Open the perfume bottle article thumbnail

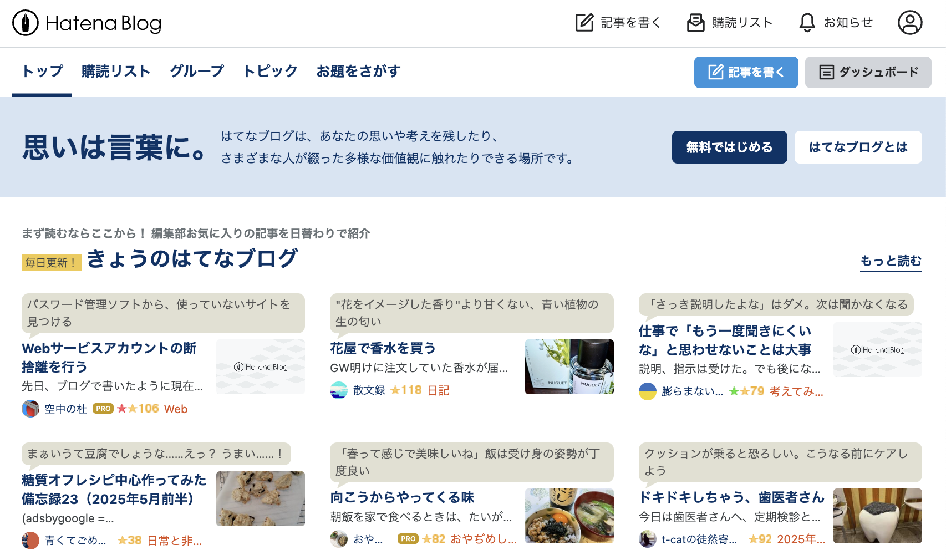click(x=569, y=366)
